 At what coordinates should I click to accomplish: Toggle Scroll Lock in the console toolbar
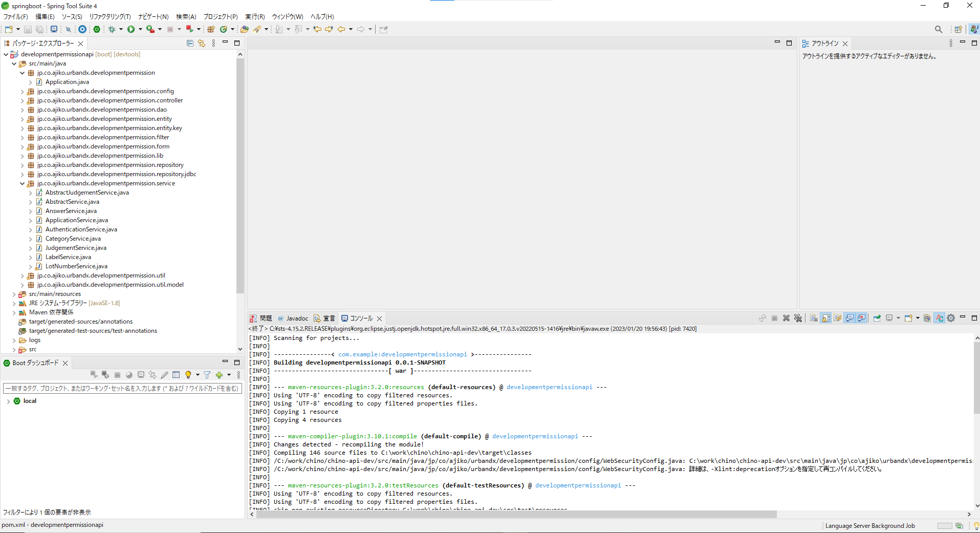point(826,318)
